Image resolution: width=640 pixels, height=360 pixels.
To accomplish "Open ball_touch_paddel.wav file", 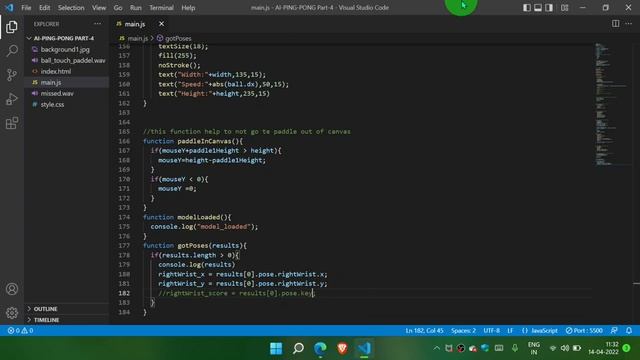I will 73,60.
